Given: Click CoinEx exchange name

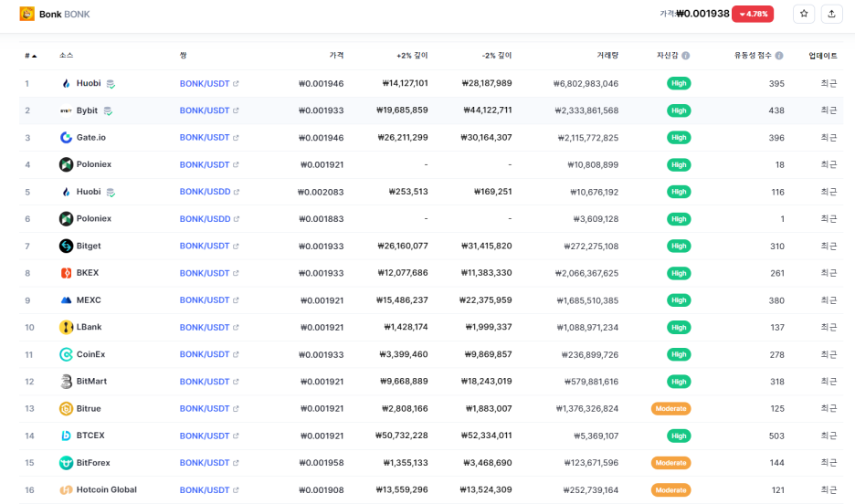Looking at the screenshot, I should (x=90, y=354).
